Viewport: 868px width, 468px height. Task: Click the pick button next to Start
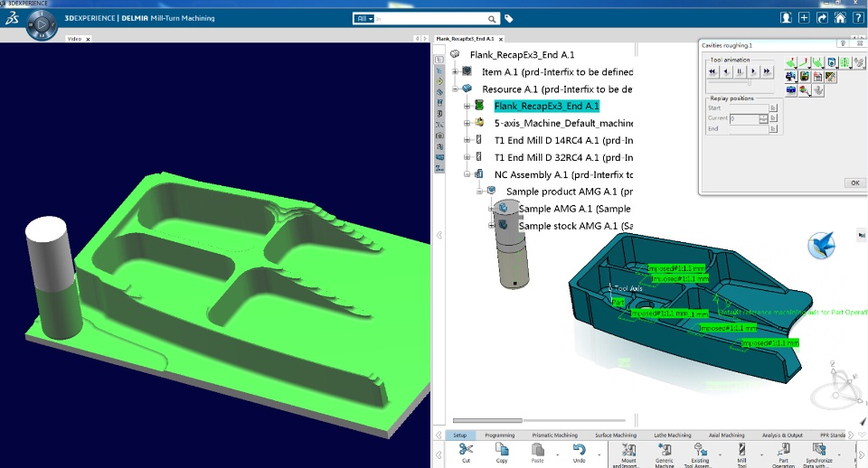click(773, 108)
